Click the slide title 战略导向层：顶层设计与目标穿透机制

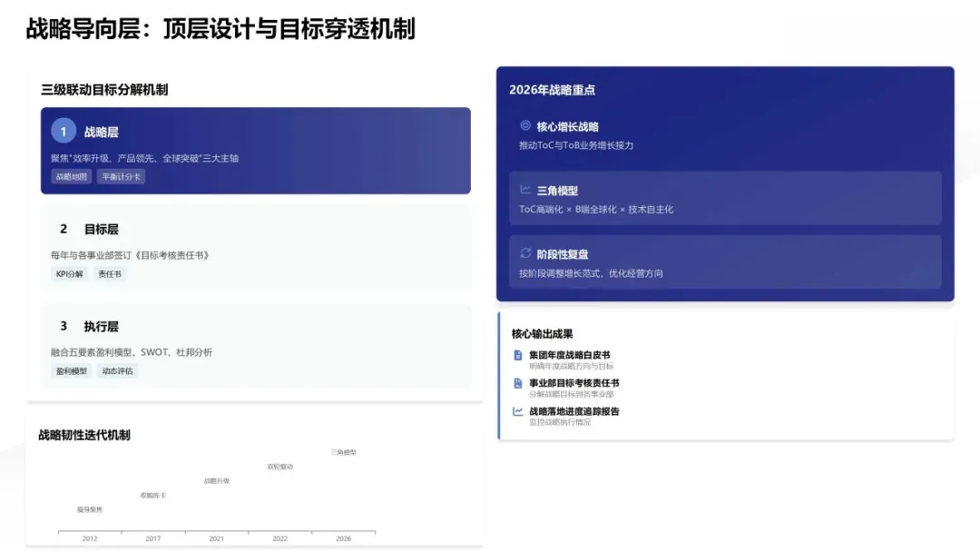220,29
